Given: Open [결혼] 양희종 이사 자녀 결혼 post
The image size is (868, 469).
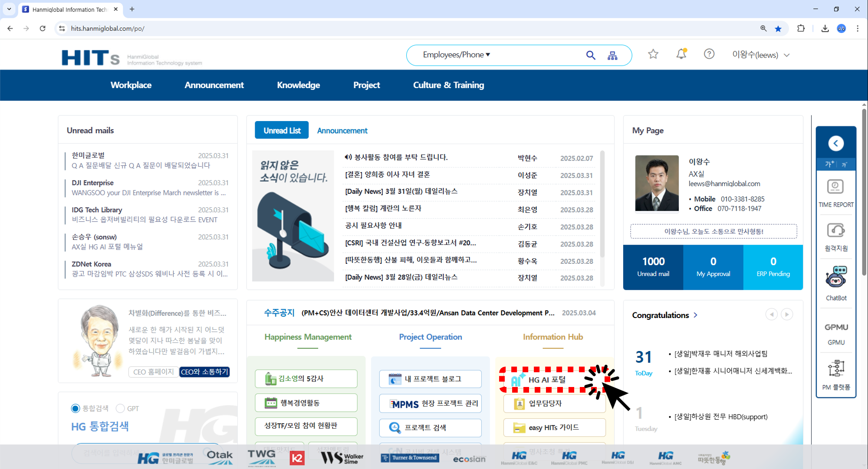Looking at the screenshot, I should click(387, 174).
